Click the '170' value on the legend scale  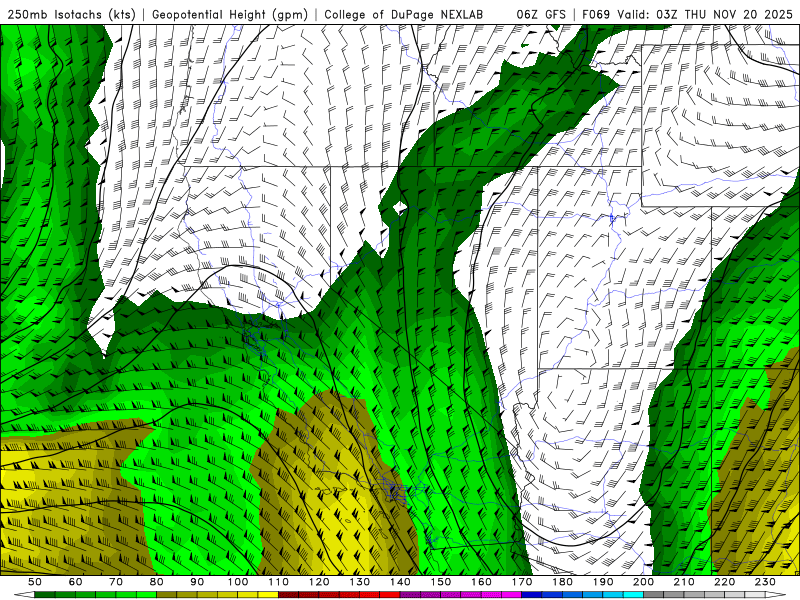522,582
